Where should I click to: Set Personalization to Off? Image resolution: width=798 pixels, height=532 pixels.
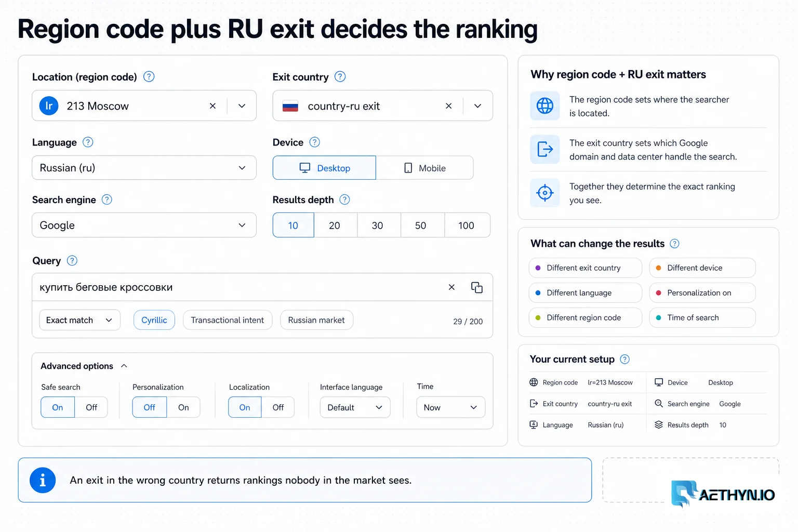click(150, 407)
